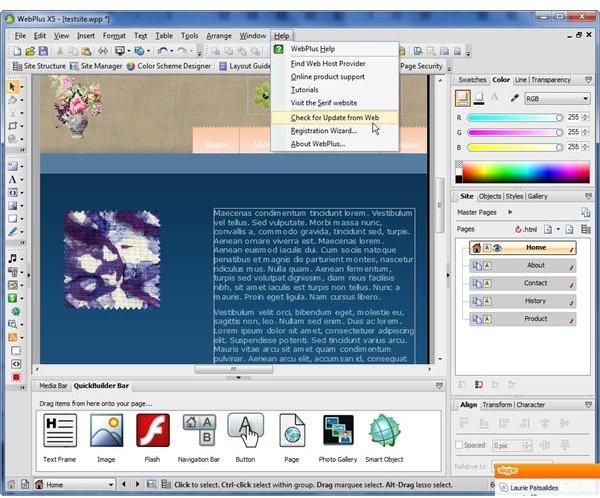Image resolution: width=600 pixels, height=498 pixels.
Task: Click the horizontal scrollbar under canvas
Action: (233, 369)
